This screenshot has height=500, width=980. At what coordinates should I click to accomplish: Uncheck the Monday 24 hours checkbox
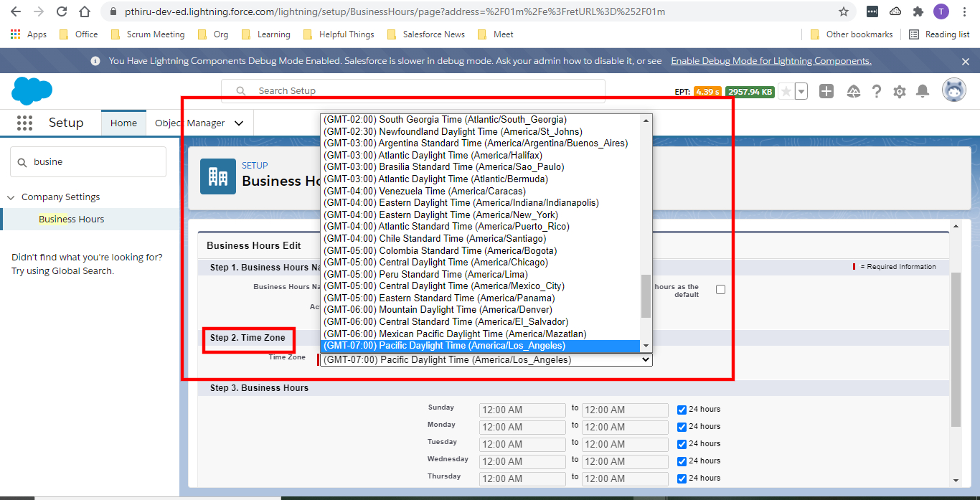click(x=681, y=427)
